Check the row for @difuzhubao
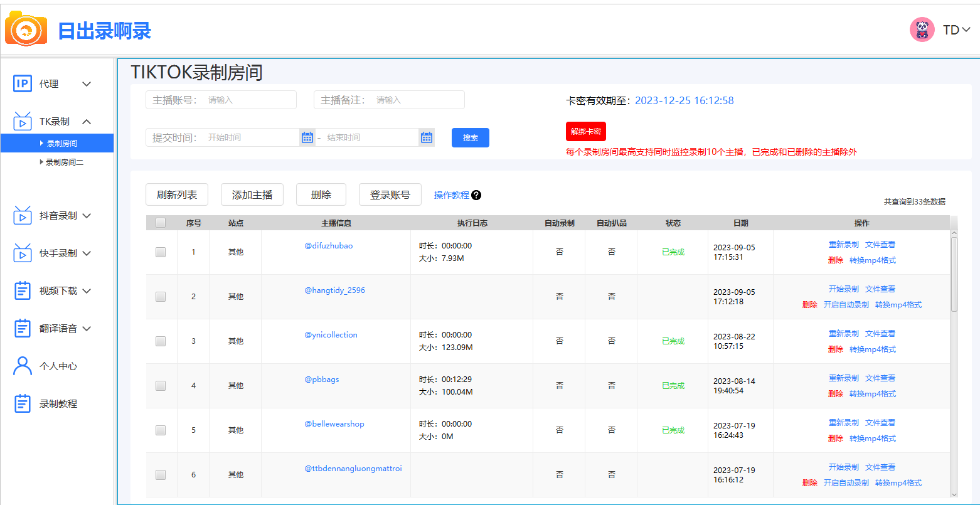This screenshot has width=980, height=505. pos(161,252)
